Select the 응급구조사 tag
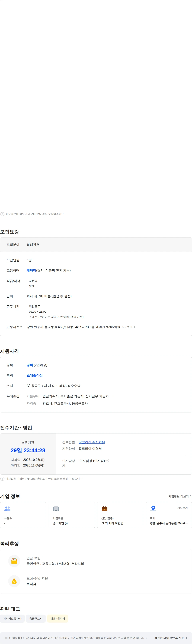 tap(36, 619)
